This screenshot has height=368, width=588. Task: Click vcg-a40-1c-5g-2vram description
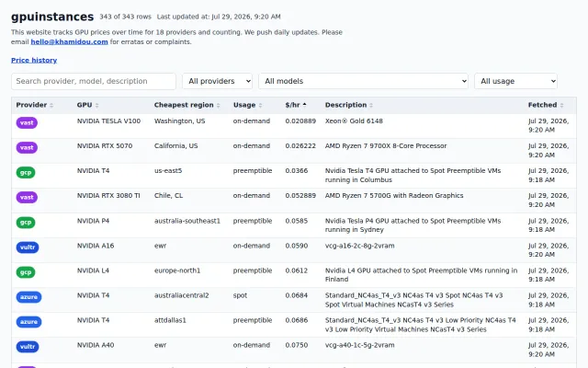tap(359, 345)
